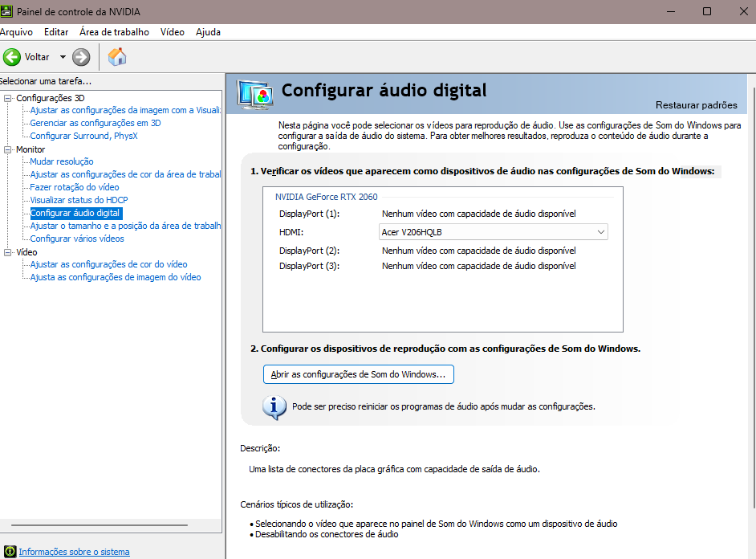Click the HDMI: label
756x559 pixels.
291,232
